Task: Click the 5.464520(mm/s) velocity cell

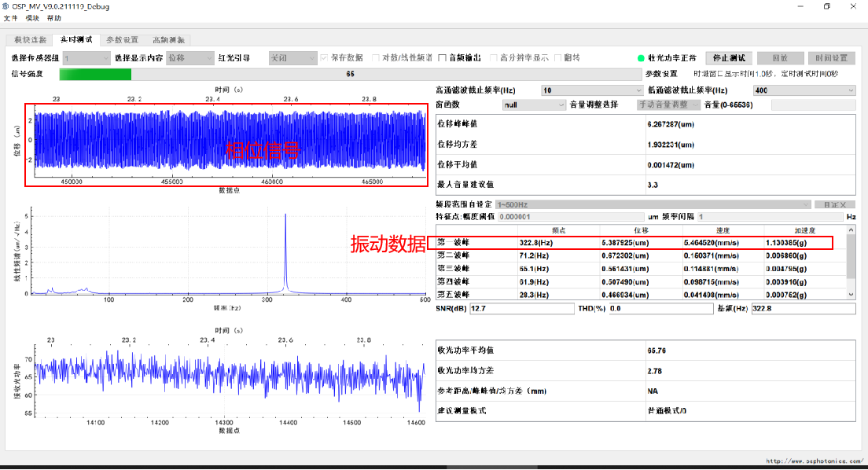Action: (x=712, y=243)
